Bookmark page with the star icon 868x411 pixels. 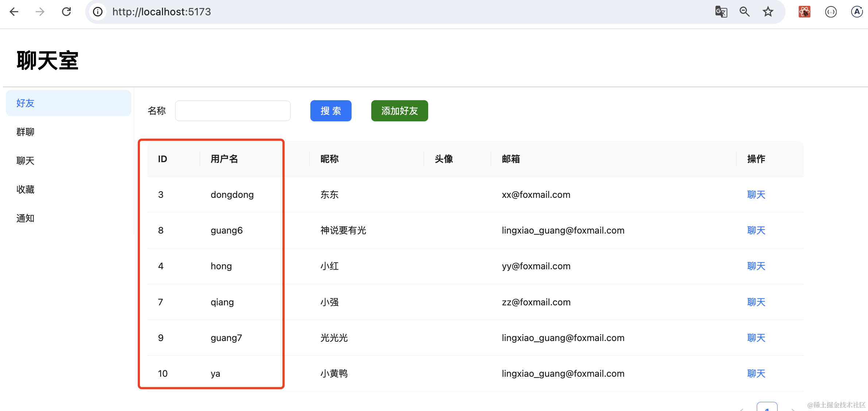point(768,12)
